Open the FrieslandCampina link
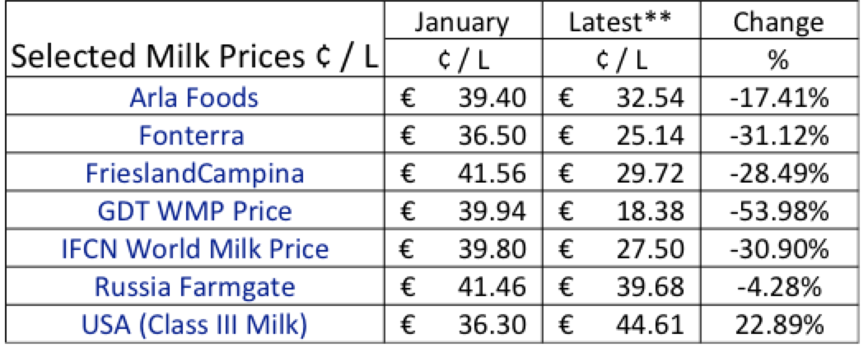The height and width of the screenshot is (352, 868). coord(194,174)
